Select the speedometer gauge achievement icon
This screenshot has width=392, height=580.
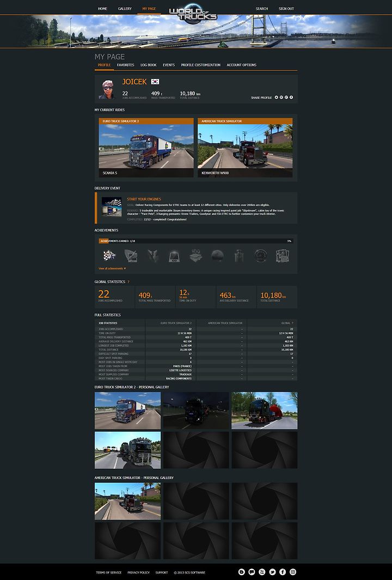260,255
